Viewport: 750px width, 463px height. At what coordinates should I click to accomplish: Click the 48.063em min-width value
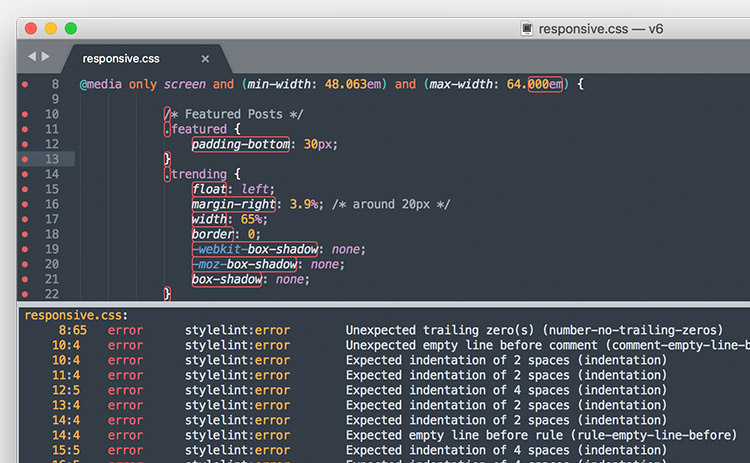[353, 84]
